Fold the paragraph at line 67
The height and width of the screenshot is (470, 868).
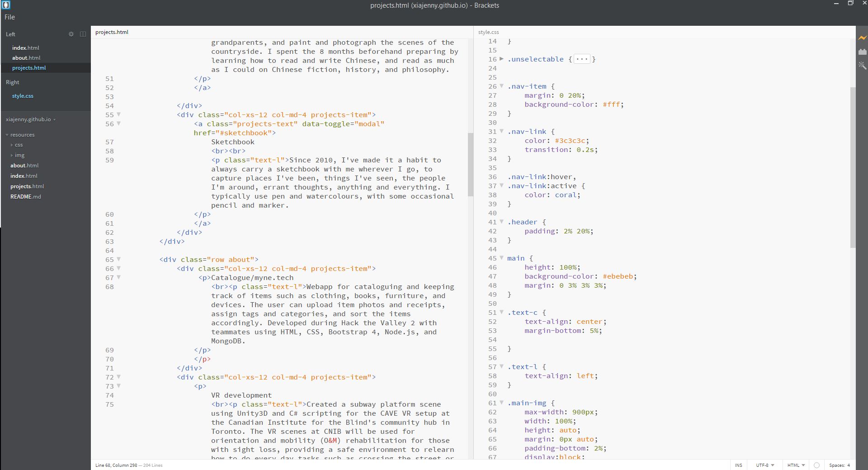tap(119, 277)
